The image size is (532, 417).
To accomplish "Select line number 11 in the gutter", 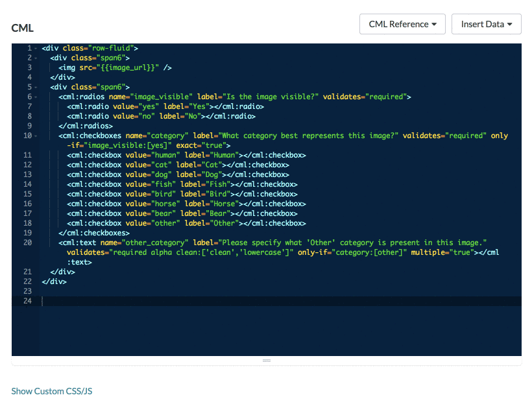I will pos(27,155).
